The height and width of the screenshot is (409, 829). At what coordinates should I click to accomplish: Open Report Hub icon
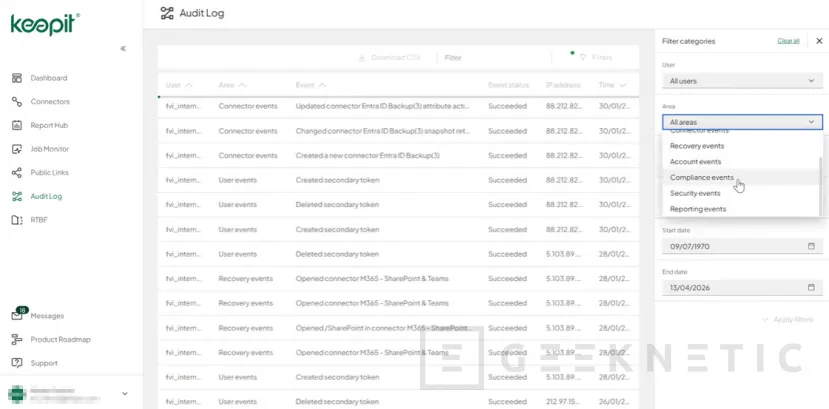pyautogui.click(x=17, y=125)
